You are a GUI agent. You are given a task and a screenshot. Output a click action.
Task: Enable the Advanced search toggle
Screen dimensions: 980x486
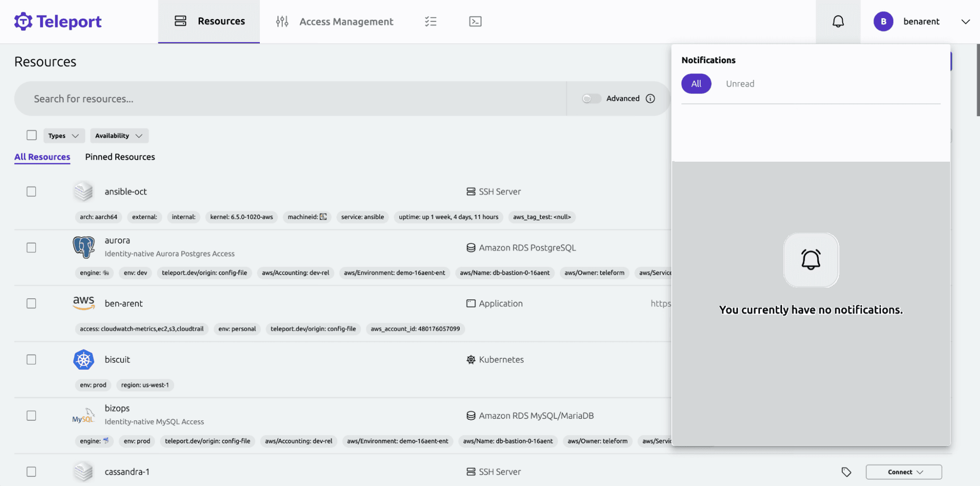click(x=591, y=98)
